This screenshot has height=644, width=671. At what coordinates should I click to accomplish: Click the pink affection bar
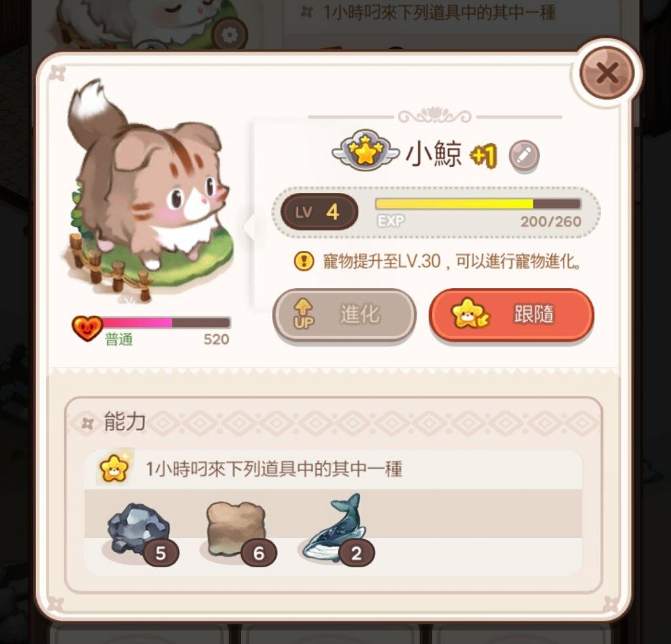[x=166, y=322]
